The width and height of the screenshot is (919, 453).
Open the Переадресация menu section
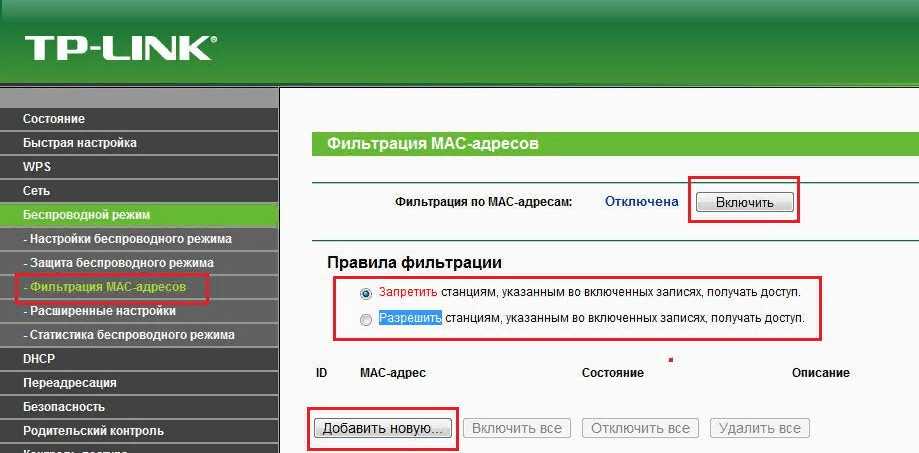click(x=70, y=382)
